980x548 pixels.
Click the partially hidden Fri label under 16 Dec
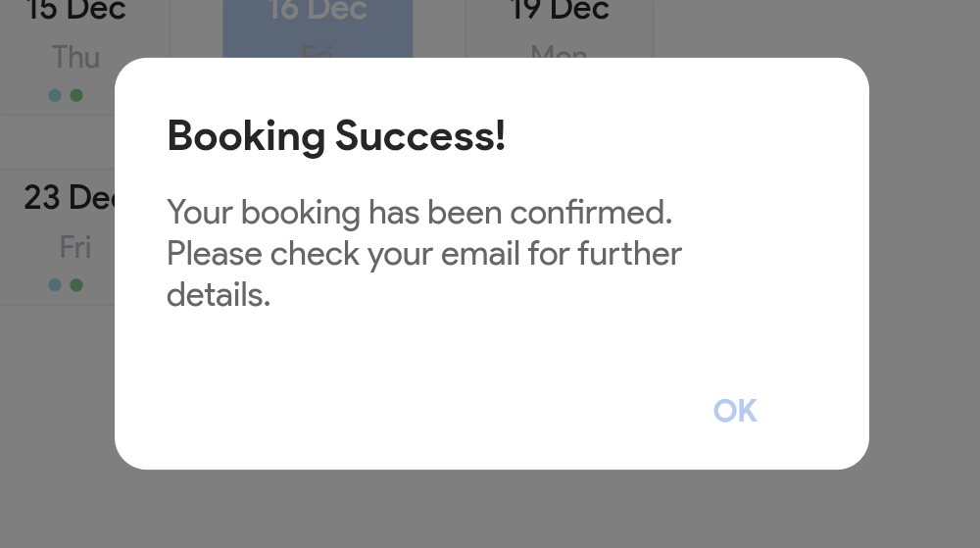[x=317, y=51]
